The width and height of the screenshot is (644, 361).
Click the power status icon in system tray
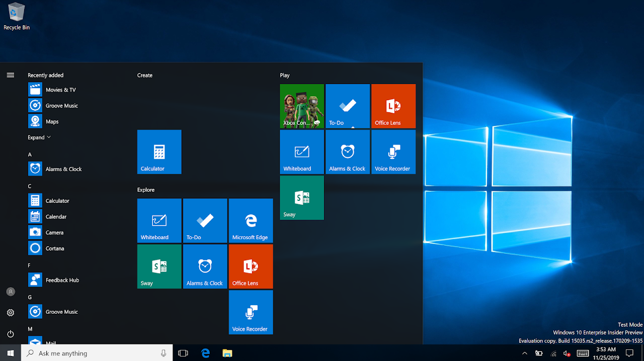pyautogui.click(x=539, y=353)
